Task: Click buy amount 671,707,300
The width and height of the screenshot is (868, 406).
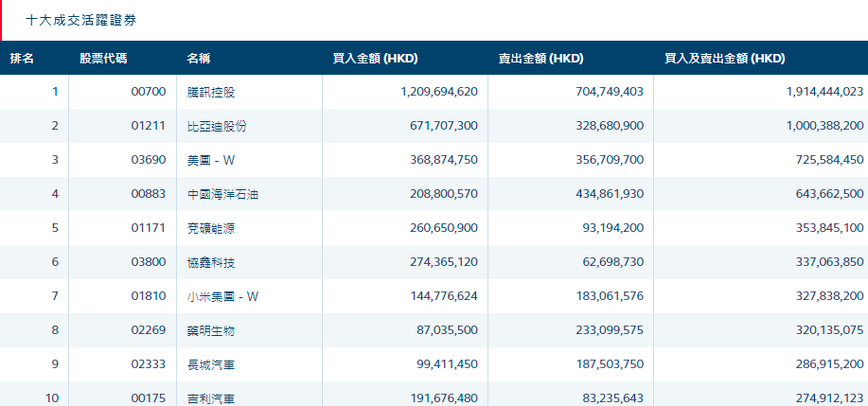Action: pyautogui.click(x=444, y=126)
